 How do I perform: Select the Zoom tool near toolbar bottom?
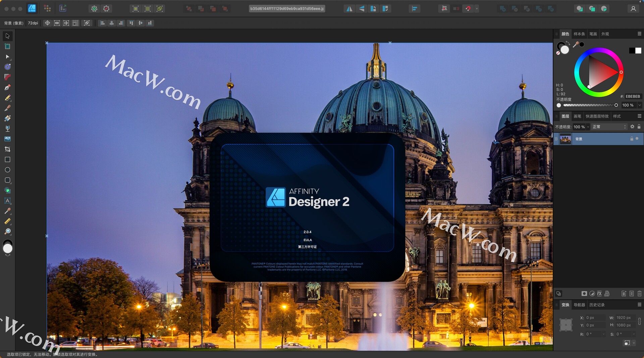(7, 232)
